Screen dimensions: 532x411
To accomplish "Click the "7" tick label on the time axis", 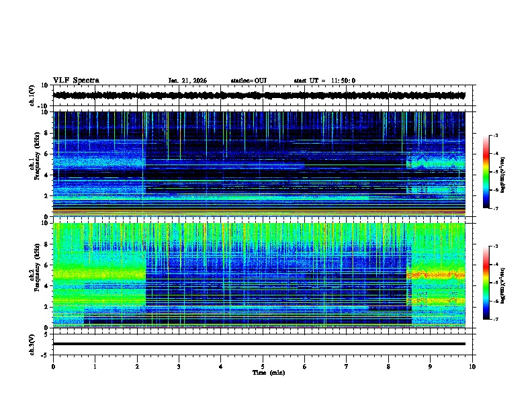I will pos(347,367).
